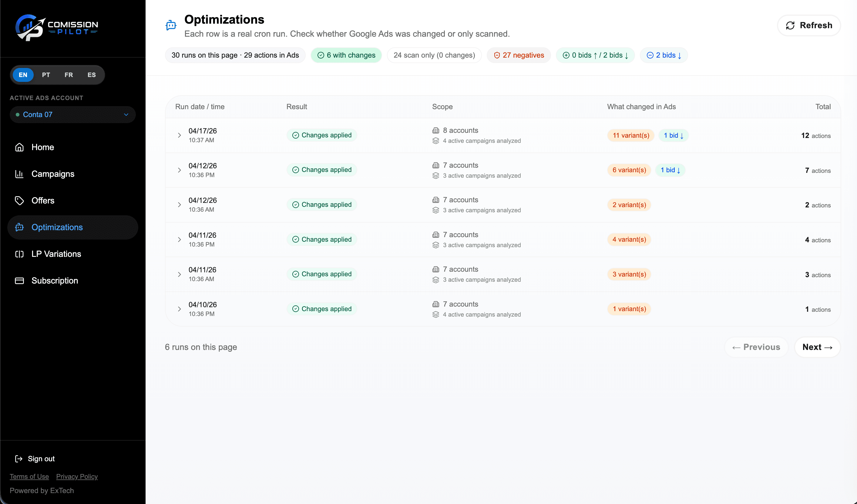Viewport: 857px width, 504px height.
Task: Enable the 27 negatives filter
Action: coord(519,55)
